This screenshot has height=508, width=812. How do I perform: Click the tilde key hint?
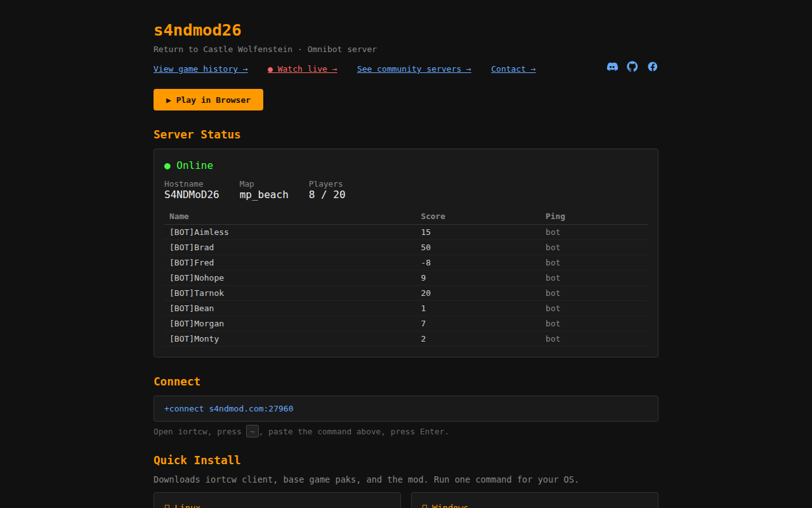[x=252, y=431]
